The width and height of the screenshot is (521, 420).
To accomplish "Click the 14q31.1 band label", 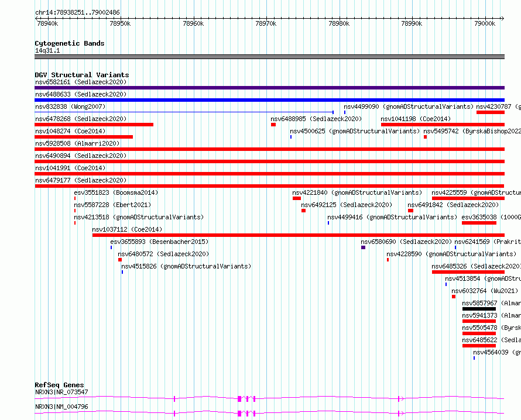I will click(47, 50).
